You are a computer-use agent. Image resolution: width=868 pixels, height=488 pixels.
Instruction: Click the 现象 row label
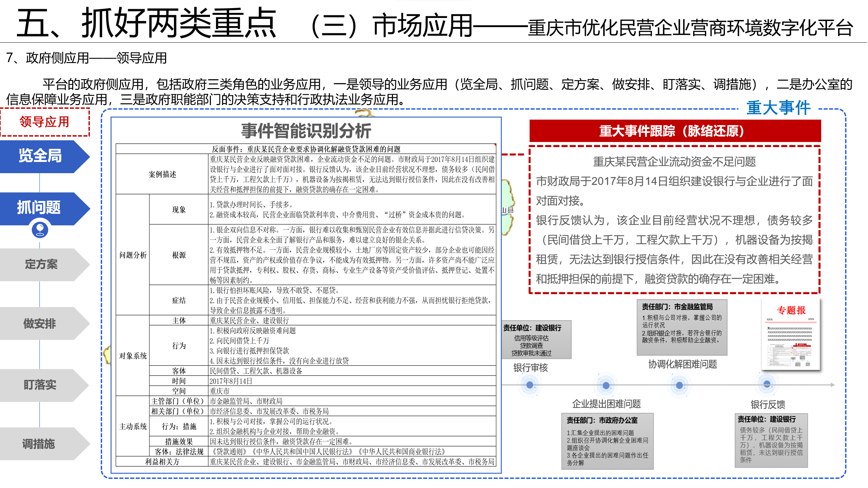(x=179, y=209)
